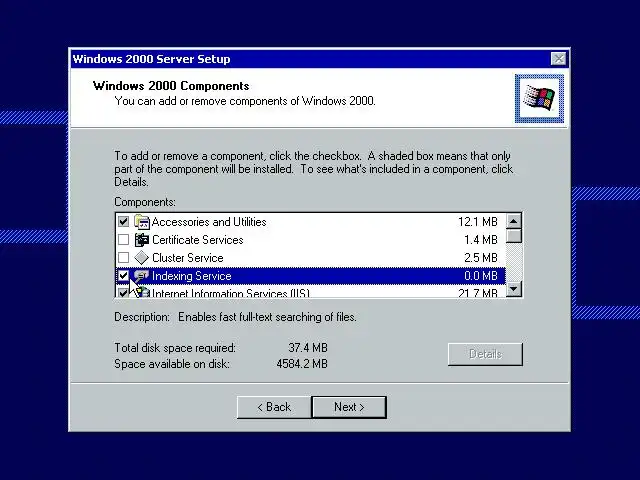Click the Accessories and Utilities folder icon
Screen dimensions: 640x480
click(x=142, y=222)
